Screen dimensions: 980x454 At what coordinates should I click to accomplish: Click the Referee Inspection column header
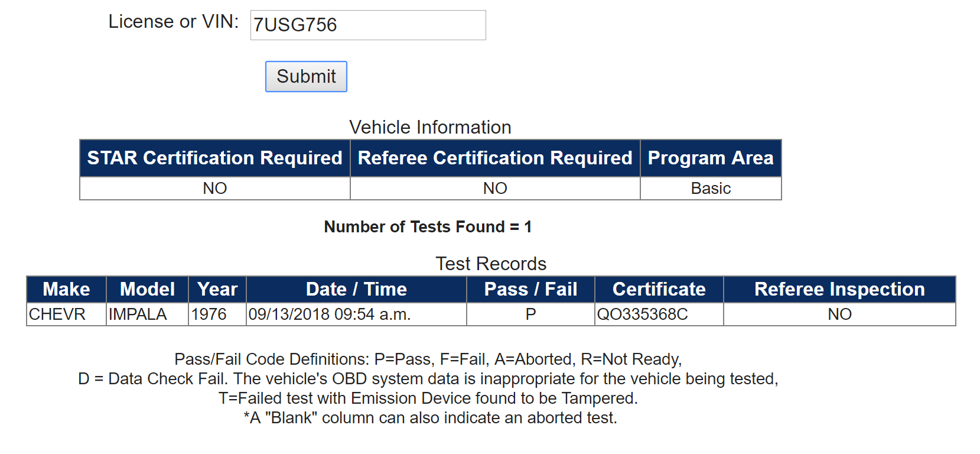coord(839,289)
